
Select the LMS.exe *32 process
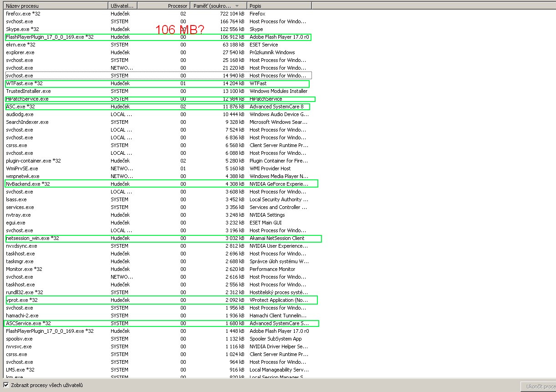(x=158, y=370)
